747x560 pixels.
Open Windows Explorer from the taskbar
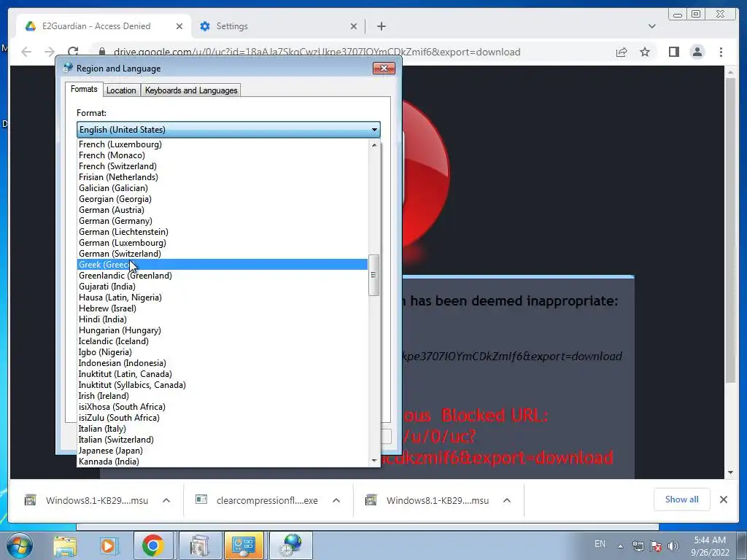click(65, 546)
